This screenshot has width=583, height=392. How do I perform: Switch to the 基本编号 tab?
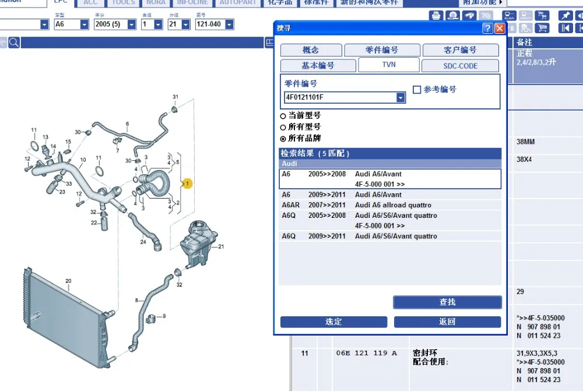pos(318,66)
